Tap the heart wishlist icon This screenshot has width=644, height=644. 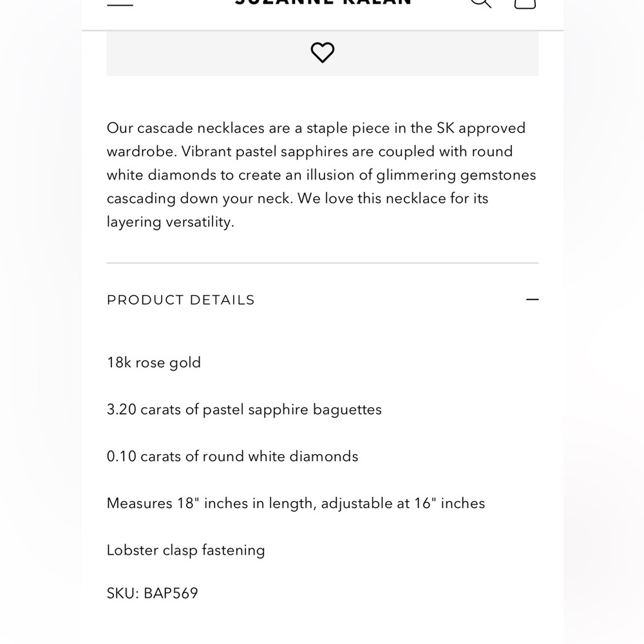click(323, 53)
